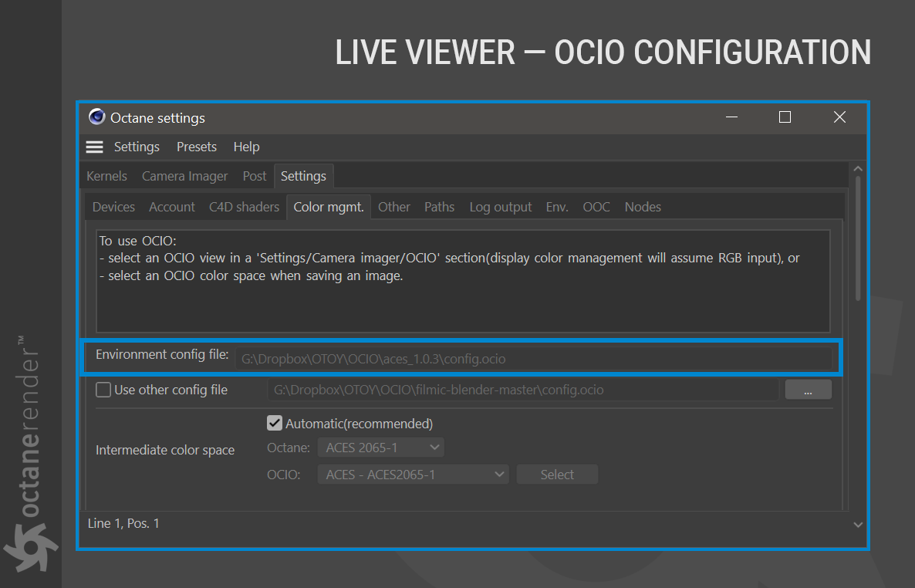Open the Account sub-tab
Viewport: 915px width, 588px height.
coord(171,208)
